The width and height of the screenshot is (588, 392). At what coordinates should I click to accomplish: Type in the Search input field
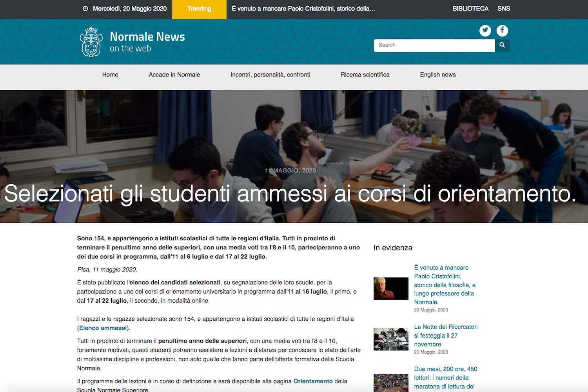[434, 45]
